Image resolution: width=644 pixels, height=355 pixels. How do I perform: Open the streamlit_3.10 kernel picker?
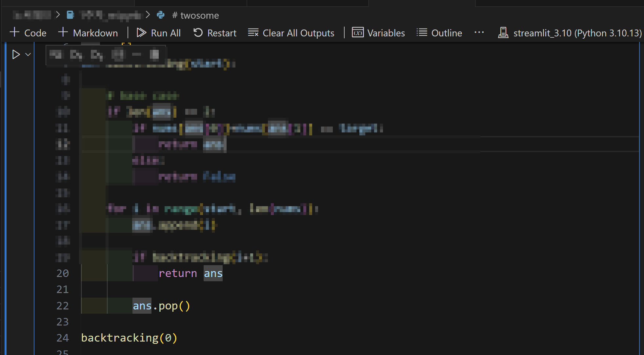pos(570,33)
